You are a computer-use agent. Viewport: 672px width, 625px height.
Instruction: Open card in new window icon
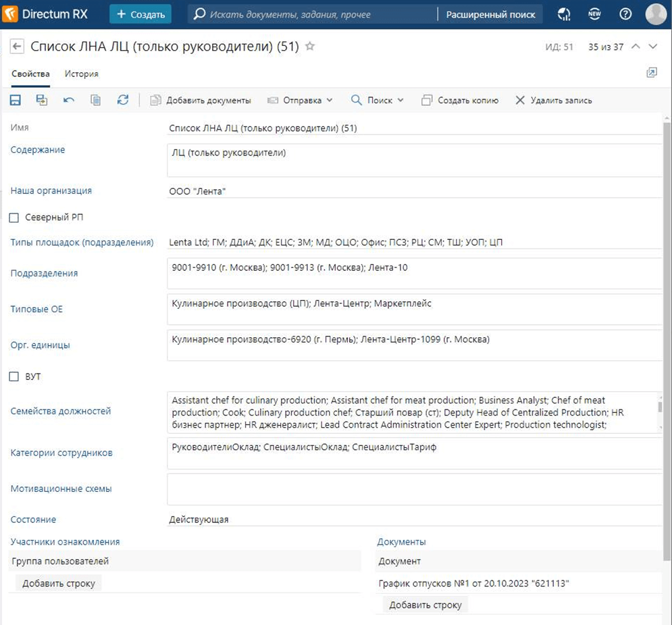pyautogui.click(x=652, y=72)
